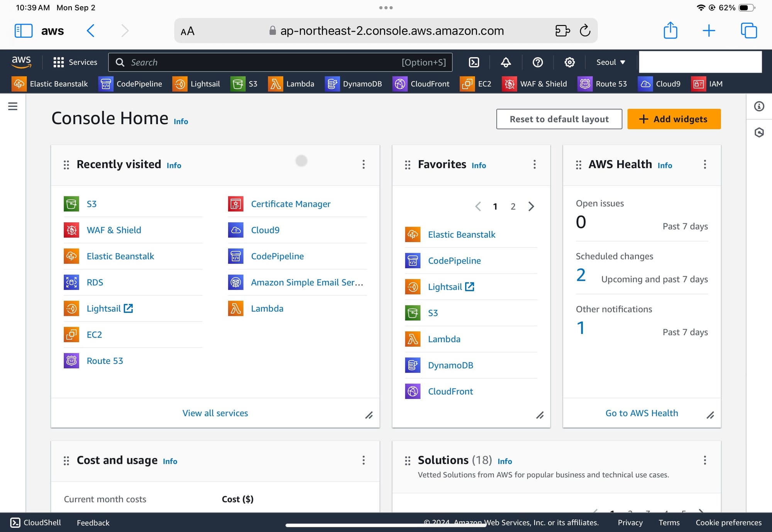Click the Other notifications count 1
Screen dimensions: 772x532
pyautogui.click(x=581, y=328)
